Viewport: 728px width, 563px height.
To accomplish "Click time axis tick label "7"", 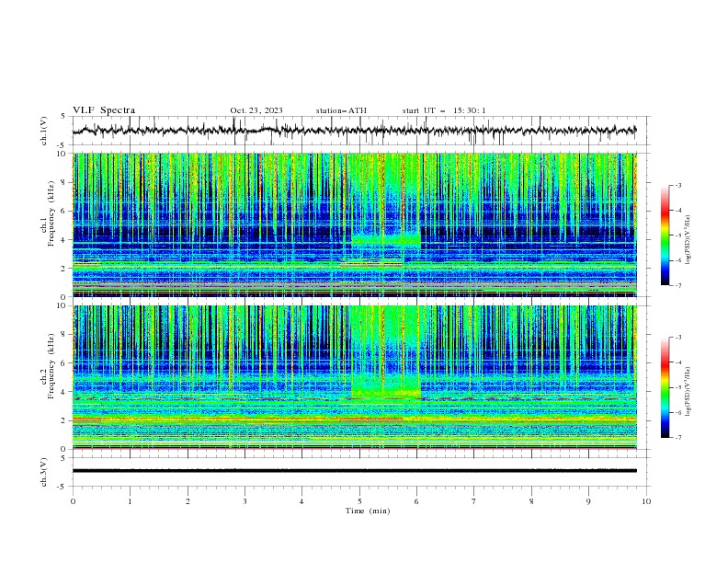I will point(474,501).
